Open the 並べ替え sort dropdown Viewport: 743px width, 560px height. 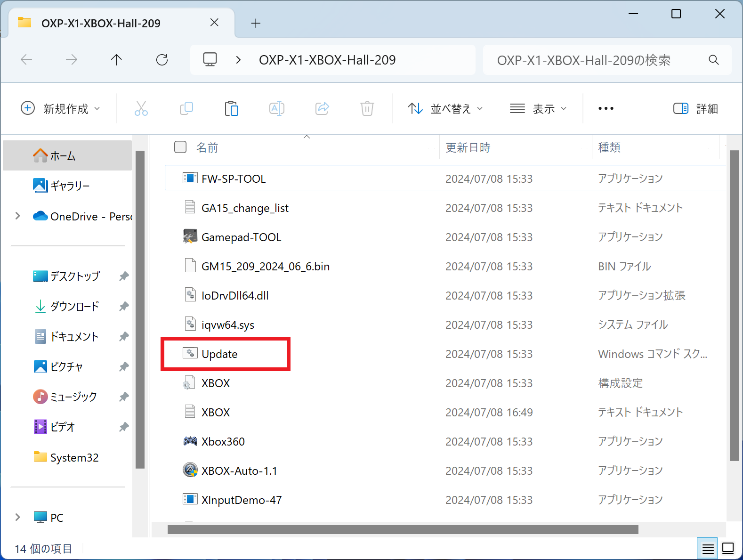445,109
